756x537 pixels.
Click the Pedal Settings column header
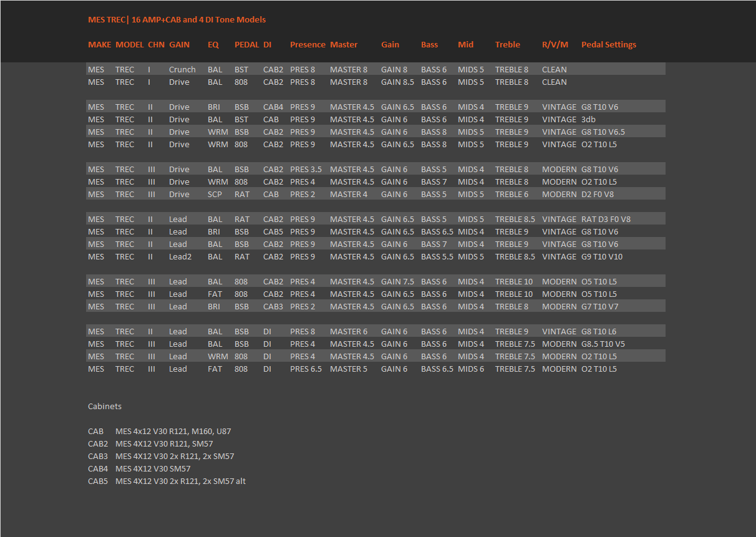click(x=609, y=44)
